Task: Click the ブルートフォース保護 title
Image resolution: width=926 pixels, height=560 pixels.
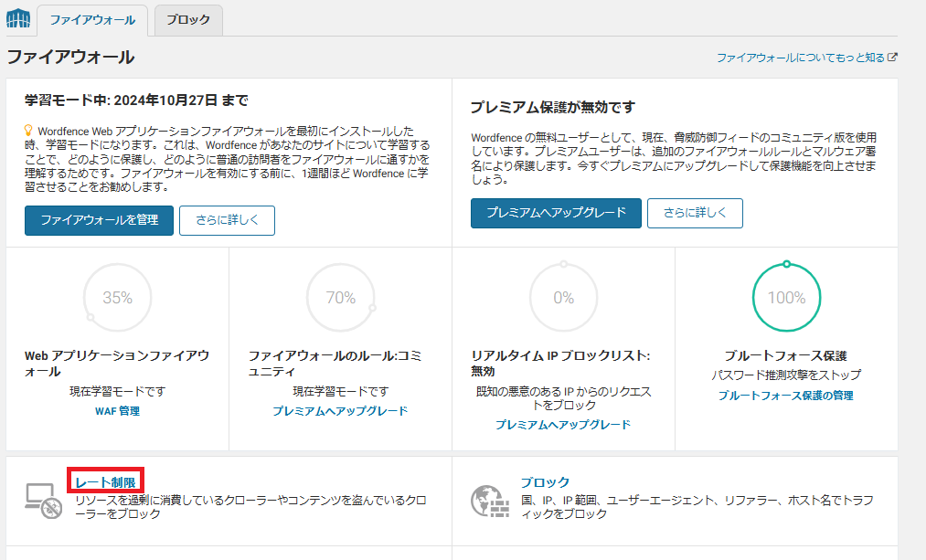Action: [786, 356]
